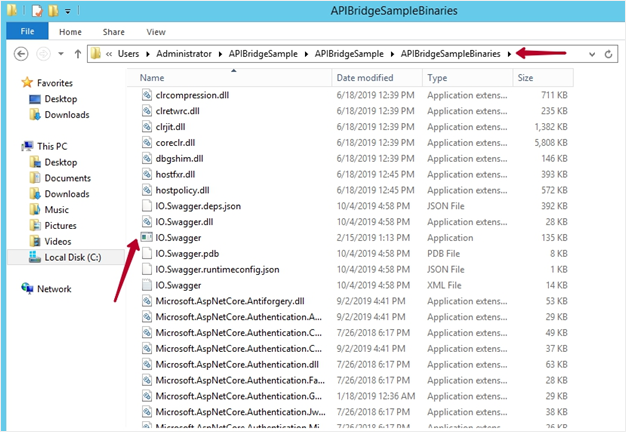Click the coreclr.dll file icon

pos(146,142)
